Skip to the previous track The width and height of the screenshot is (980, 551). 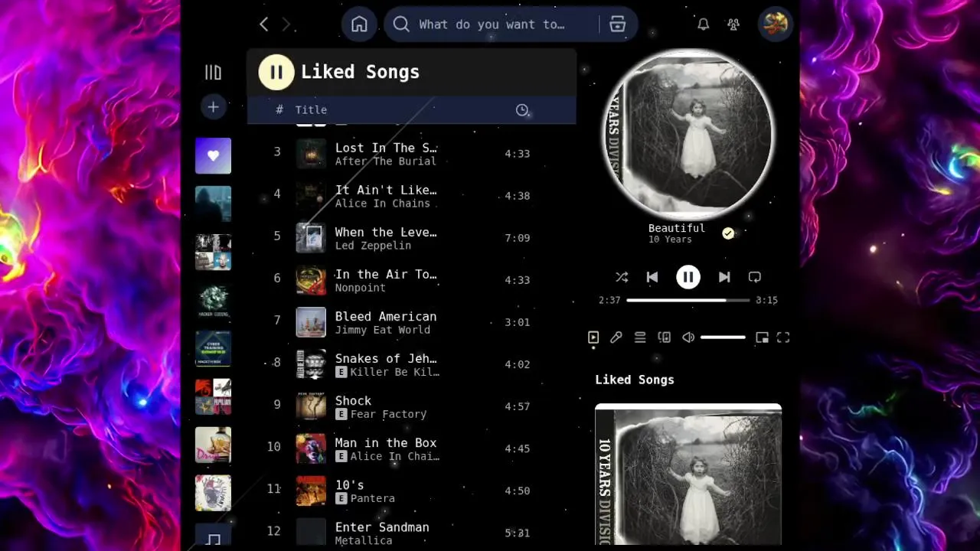pos(652,277)
